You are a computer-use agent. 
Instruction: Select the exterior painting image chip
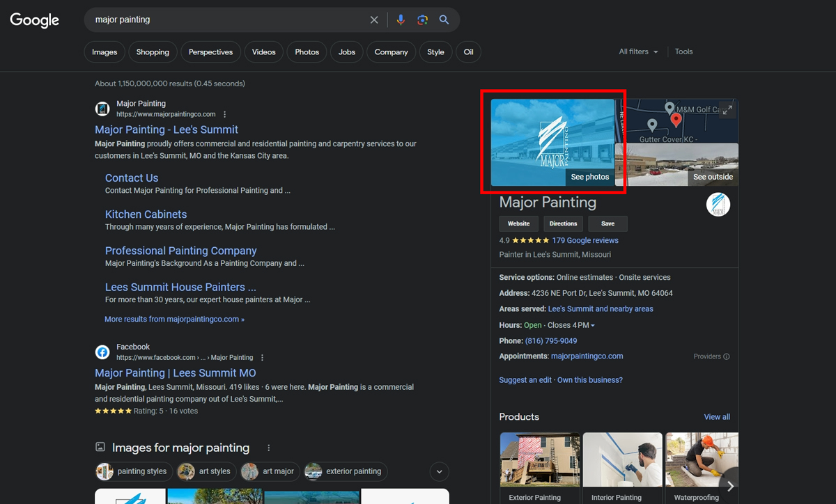pyautogui.click(x=346, y=471)
